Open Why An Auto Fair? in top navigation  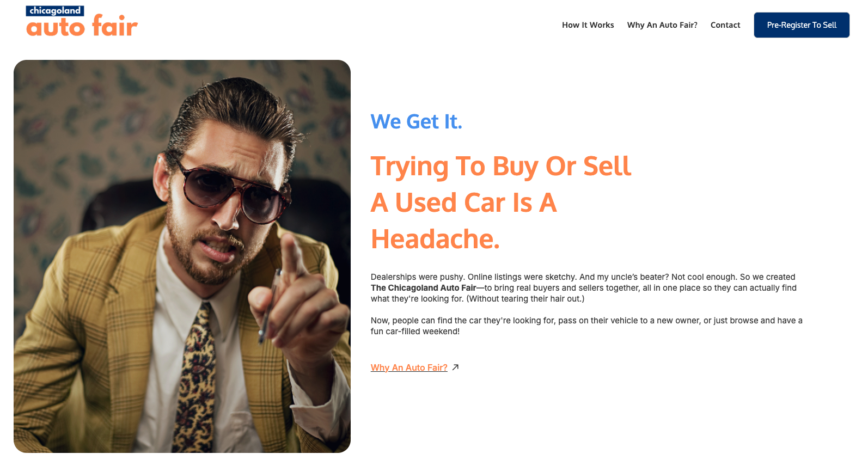pyautogui.click(x=662, y=25)
